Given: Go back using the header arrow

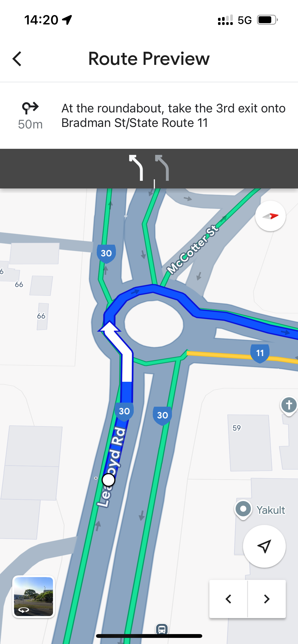Looking at the screenshot, I should [17, 59].
